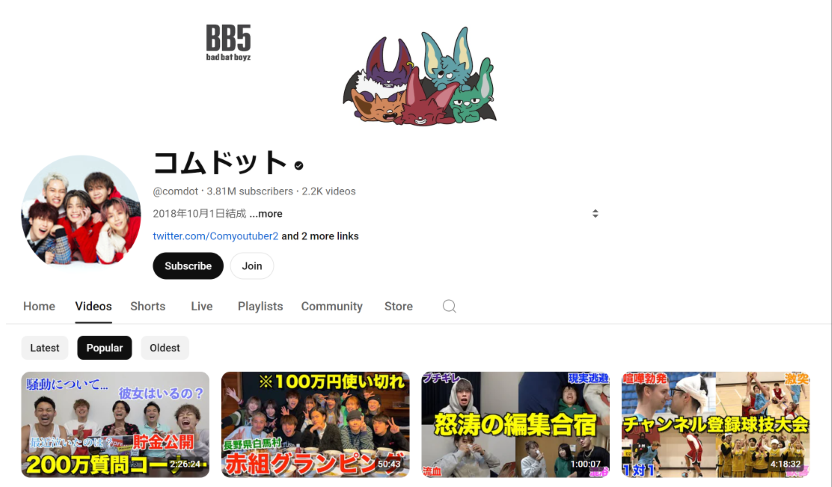Open the Shorts tab
This screenshot has height=487, width=832.
[x=148, y=306]
